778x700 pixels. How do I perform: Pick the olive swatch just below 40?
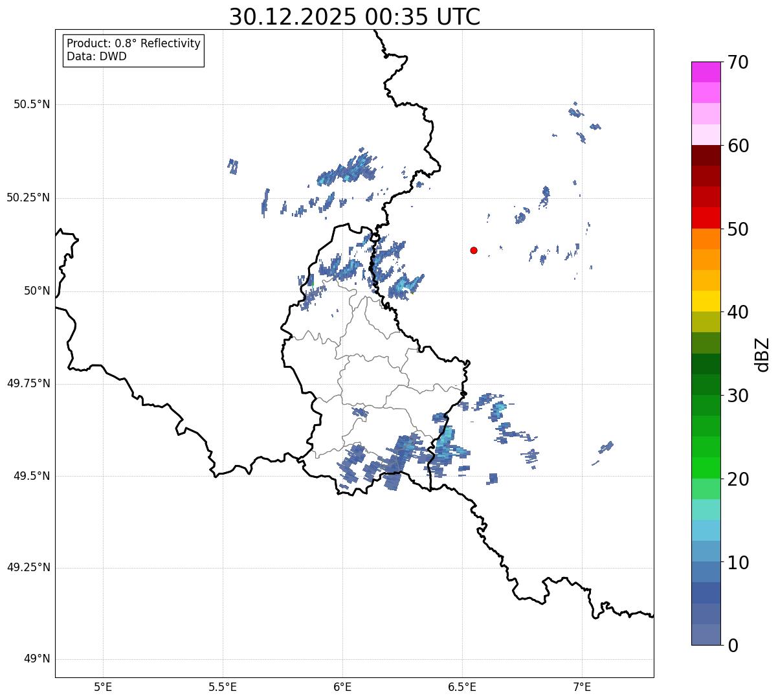(706, 322)
